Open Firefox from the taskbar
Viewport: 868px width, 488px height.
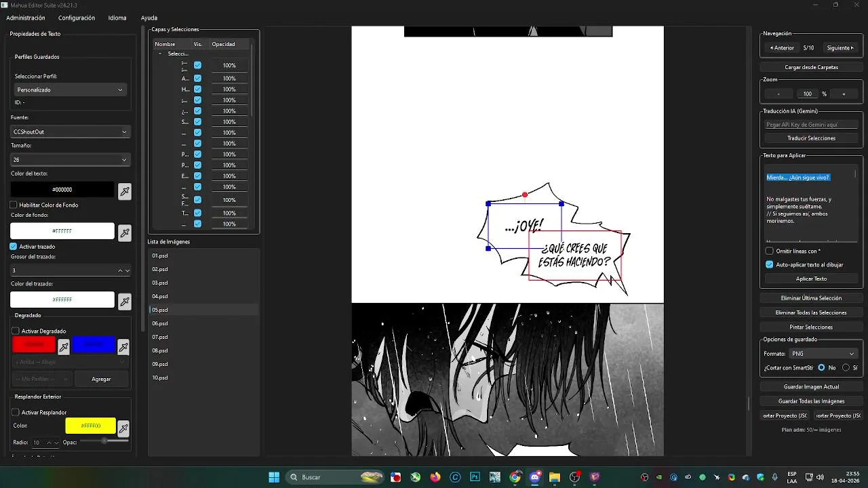[435, 477]
